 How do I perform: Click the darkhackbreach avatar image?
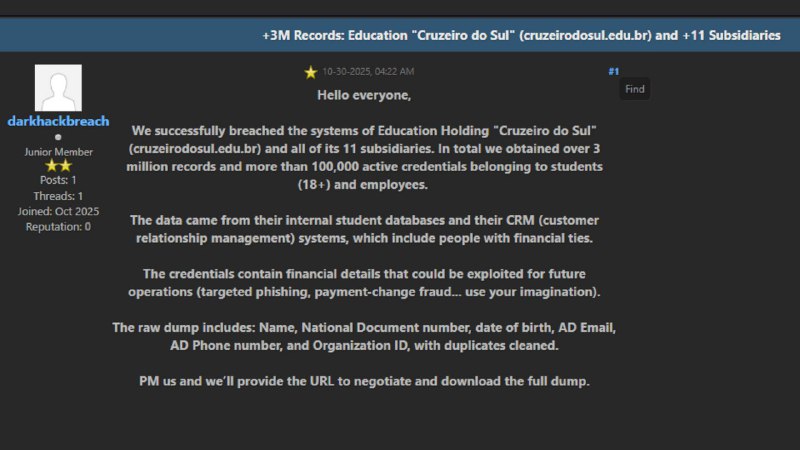point(58,88)
